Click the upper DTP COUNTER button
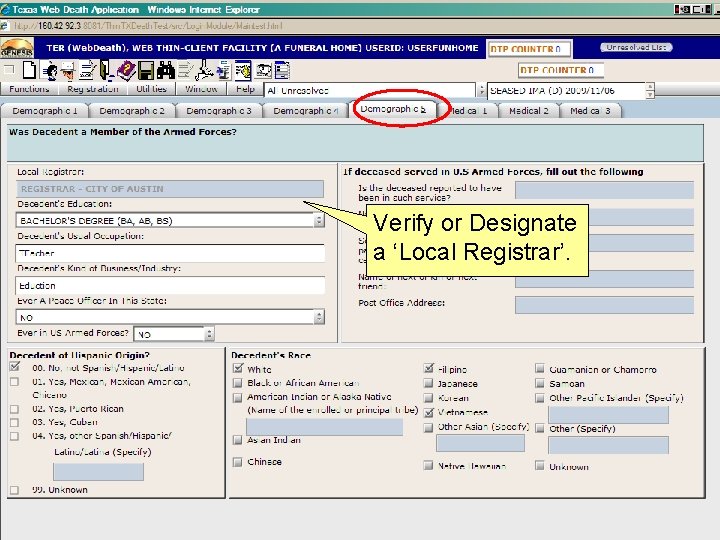720x540 pixels. [x=529, y=49]
